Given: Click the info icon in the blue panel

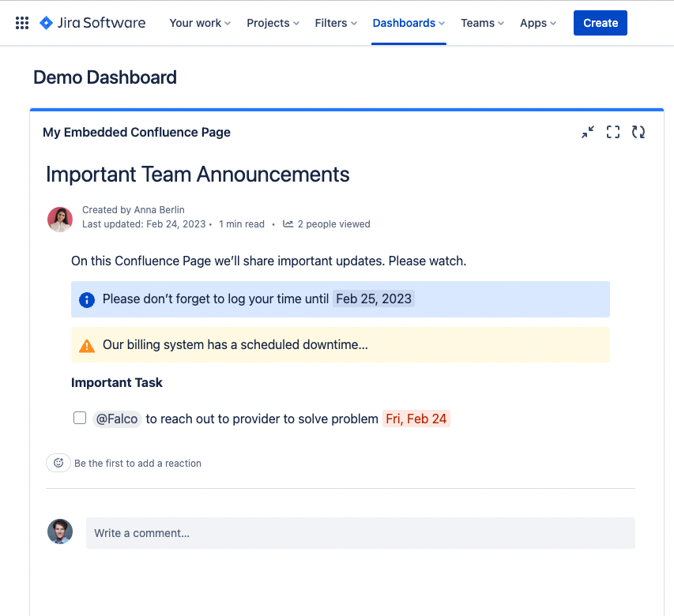Looking at the screenshot, I should [85, 299].
